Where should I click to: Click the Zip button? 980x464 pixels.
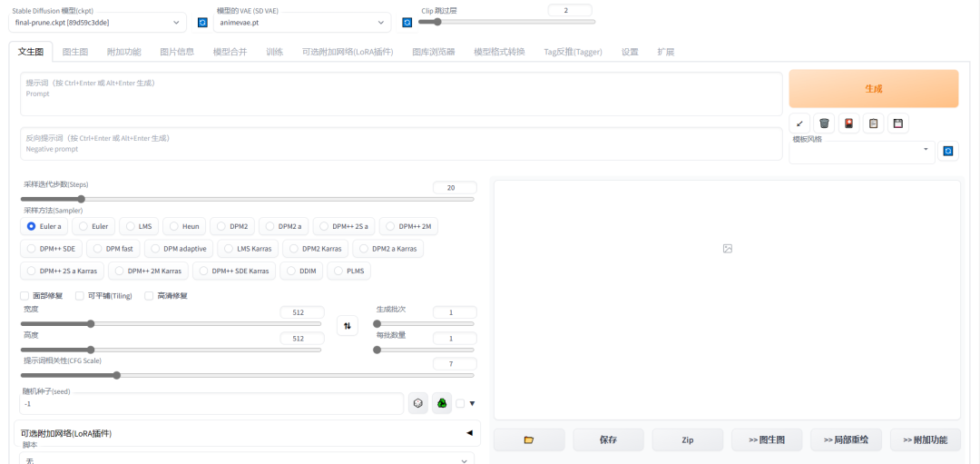(688, 439)
